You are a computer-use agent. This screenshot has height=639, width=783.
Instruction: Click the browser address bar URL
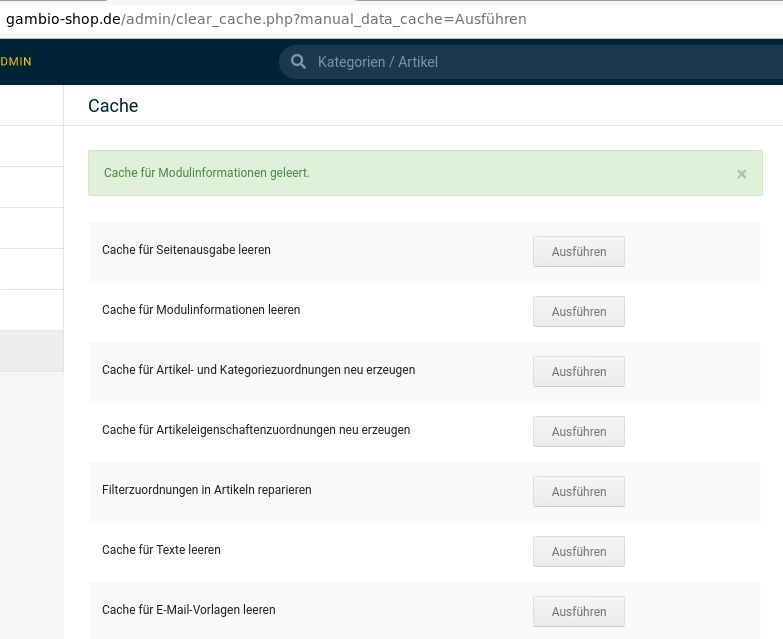[x=266, y=19]
